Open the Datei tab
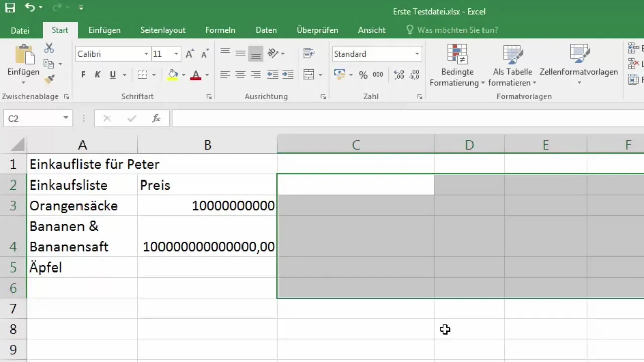Image resolution: width=644 pixels, height=362 pixels. pyautogui.click(x=20, y=30)
